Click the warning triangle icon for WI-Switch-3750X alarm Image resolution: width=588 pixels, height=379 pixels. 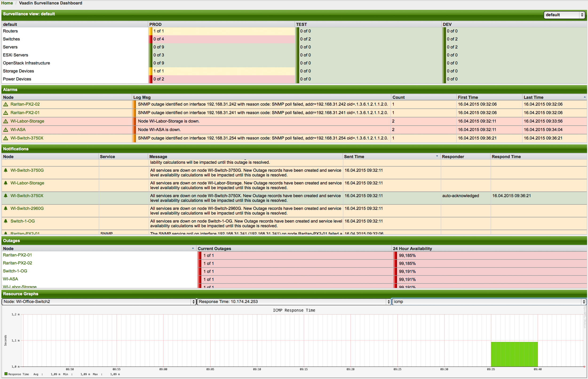(x=6, y=138)
